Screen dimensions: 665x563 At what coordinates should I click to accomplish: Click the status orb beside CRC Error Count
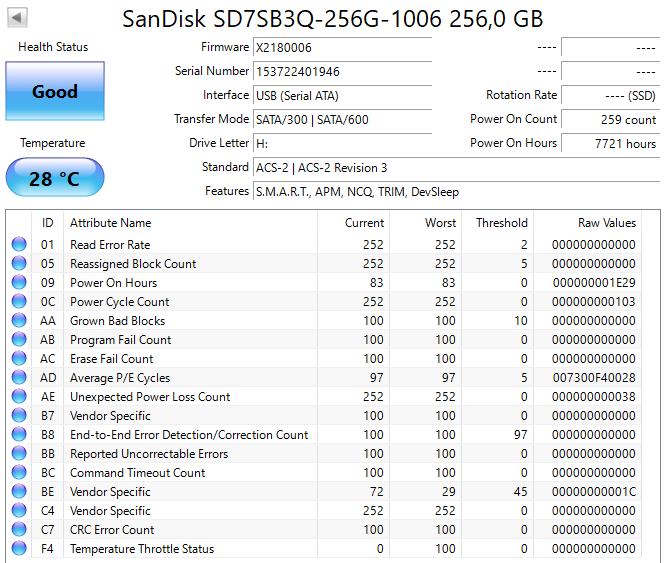click(x=19, y=530)
